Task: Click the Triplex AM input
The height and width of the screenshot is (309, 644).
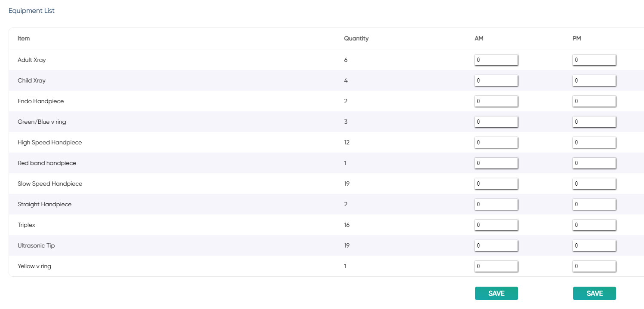Action: coord(496,225)
